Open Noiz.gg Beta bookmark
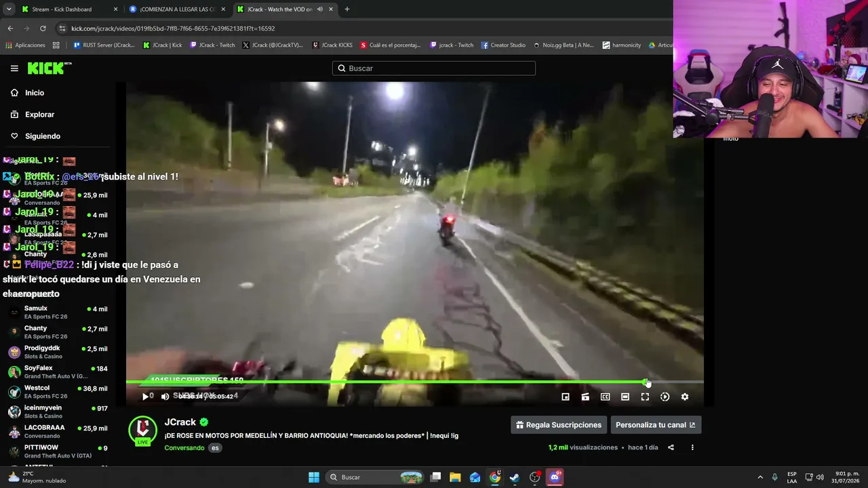This screenshot has width=868, height=488. click(563, 45)
